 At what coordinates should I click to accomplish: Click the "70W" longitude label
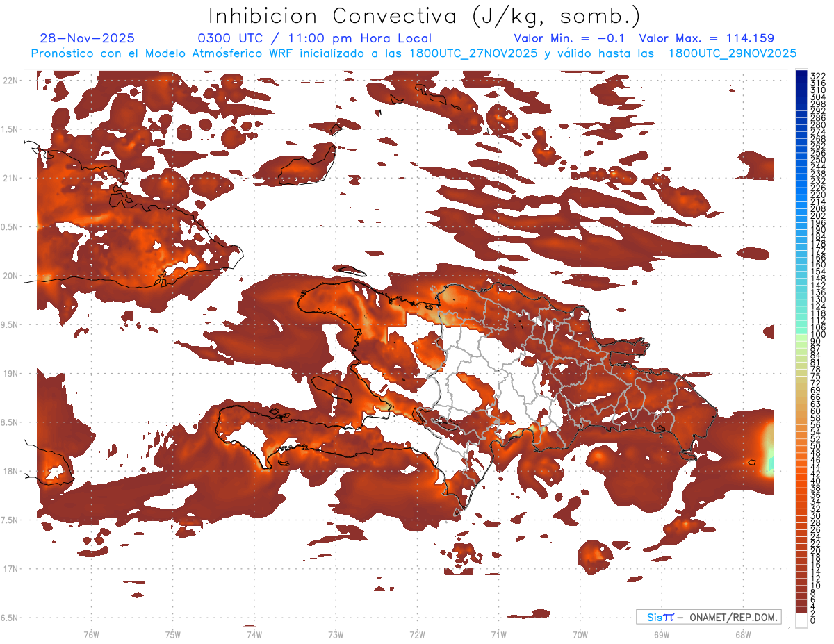click(x=580, y=635)
